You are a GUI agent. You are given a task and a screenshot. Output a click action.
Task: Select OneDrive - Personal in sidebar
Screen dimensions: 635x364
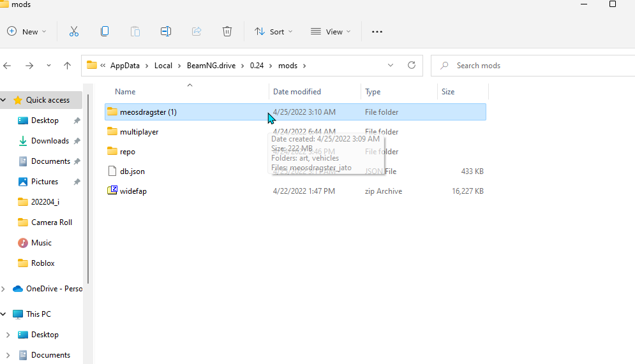click(x=54, y=289)
